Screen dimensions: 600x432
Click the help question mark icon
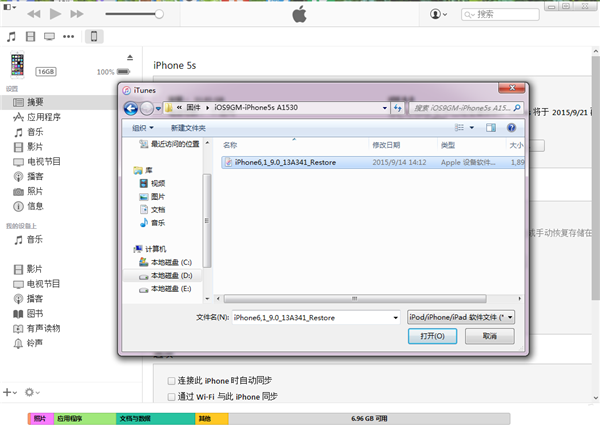point(511,128)
